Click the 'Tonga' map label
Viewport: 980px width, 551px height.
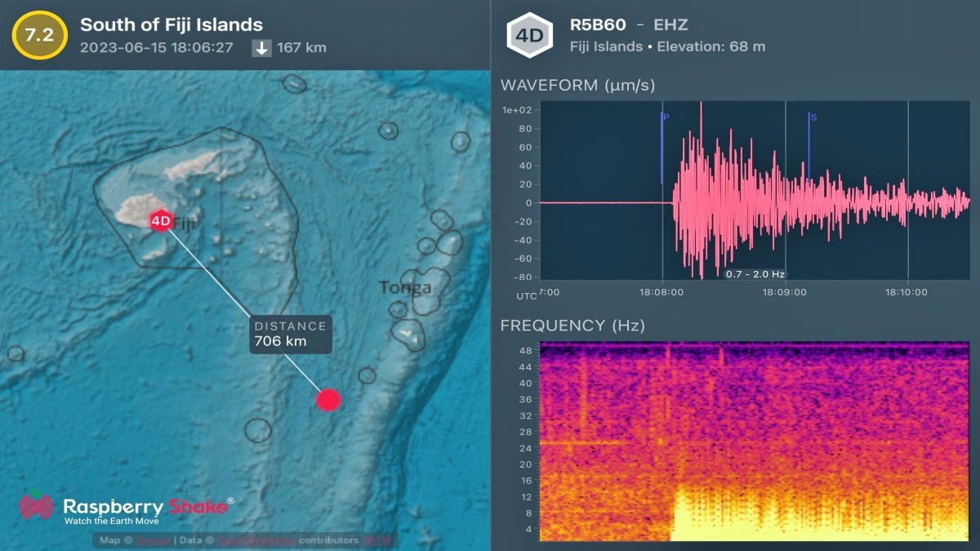[404, 287]
